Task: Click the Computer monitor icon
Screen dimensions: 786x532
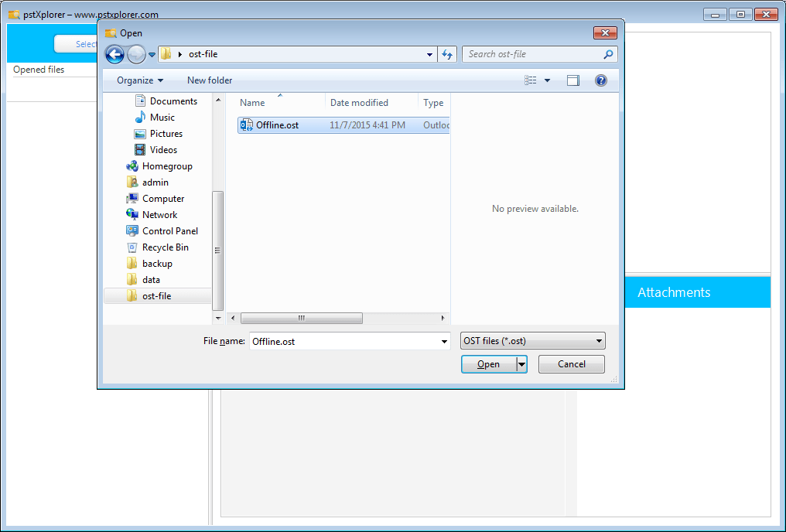Action: 132,199
